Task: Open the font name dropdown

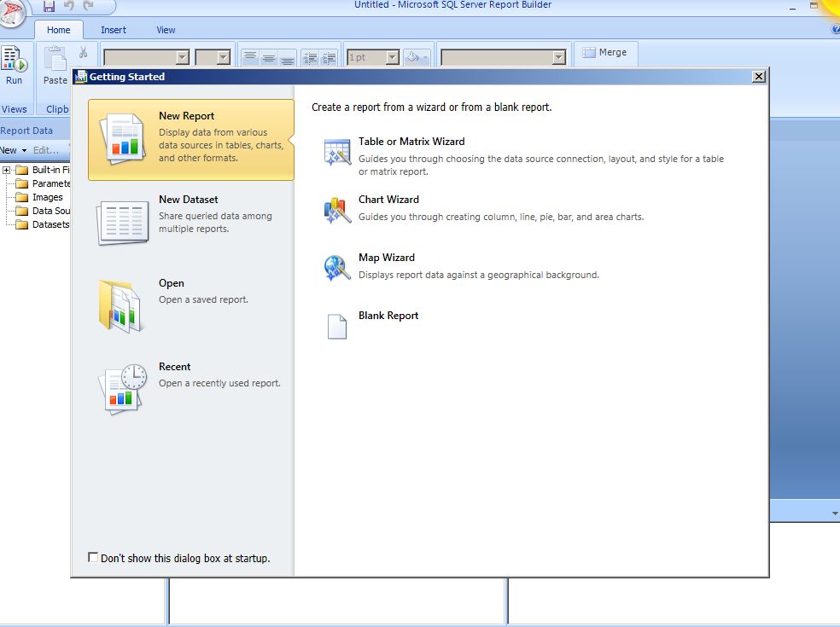Action: [182, 57]
